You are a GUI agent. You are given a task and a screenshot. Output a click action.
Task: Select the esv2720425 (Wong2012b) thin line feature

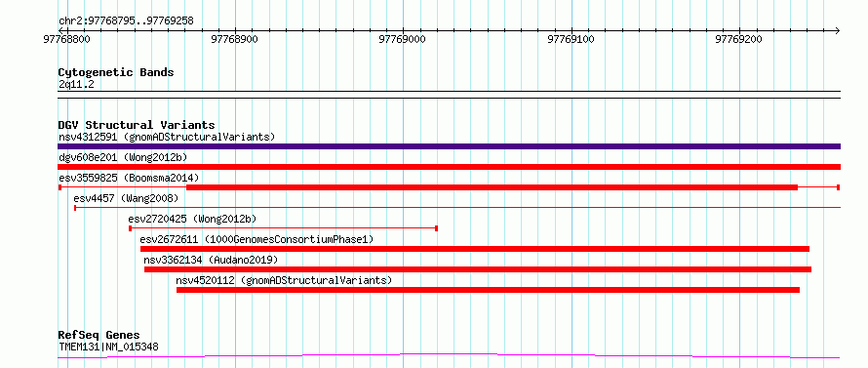[x=284, y=228]
